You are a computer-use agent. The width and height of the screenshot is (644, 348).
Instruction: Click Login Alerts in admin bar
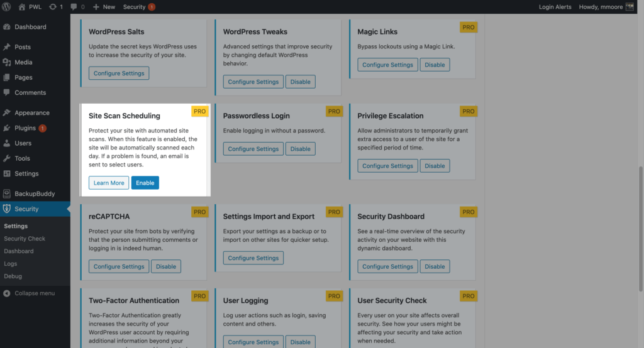pyautogui.click(x=555, y=7)
